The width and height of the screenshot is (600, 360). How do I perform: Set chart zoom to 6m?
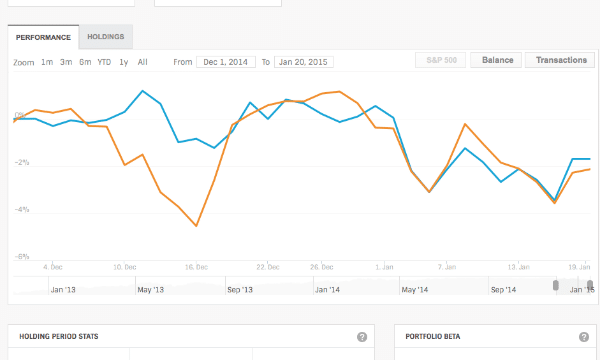(x=85, y=62)
